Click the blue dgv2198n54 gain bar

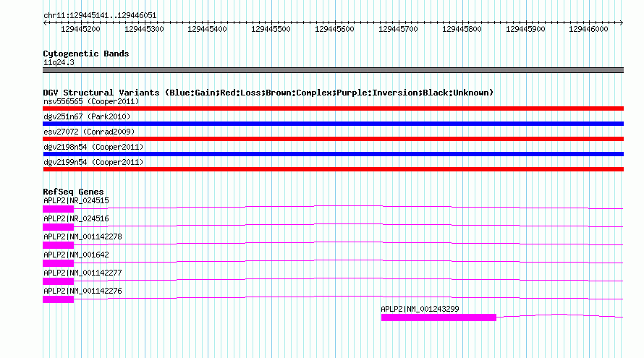(x=333, y=154)
